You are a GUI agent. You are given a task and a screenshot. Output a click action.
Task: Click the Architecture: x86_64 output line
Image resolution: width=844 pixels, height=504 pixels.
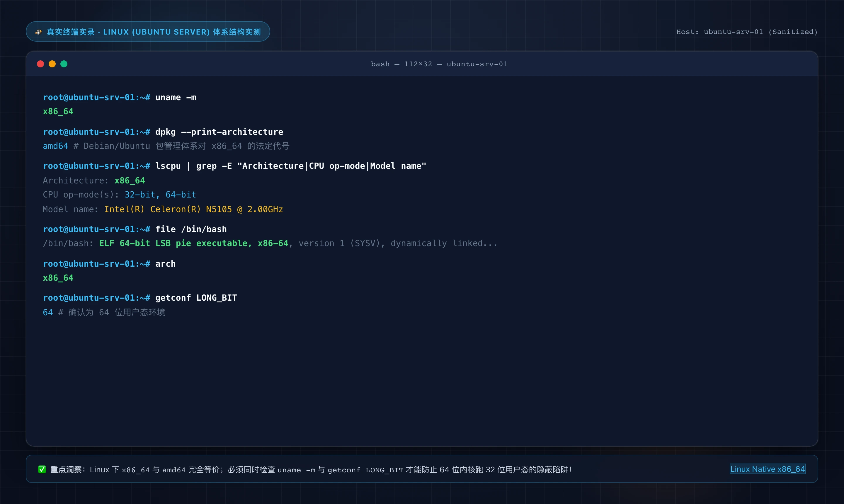click(94, 181)
